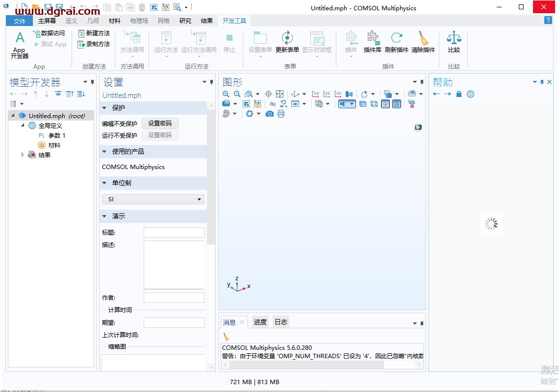The width and height of the screenshot is (559, 392).
Task: Click the reset hiding icon
Action: tap(284, 104)
